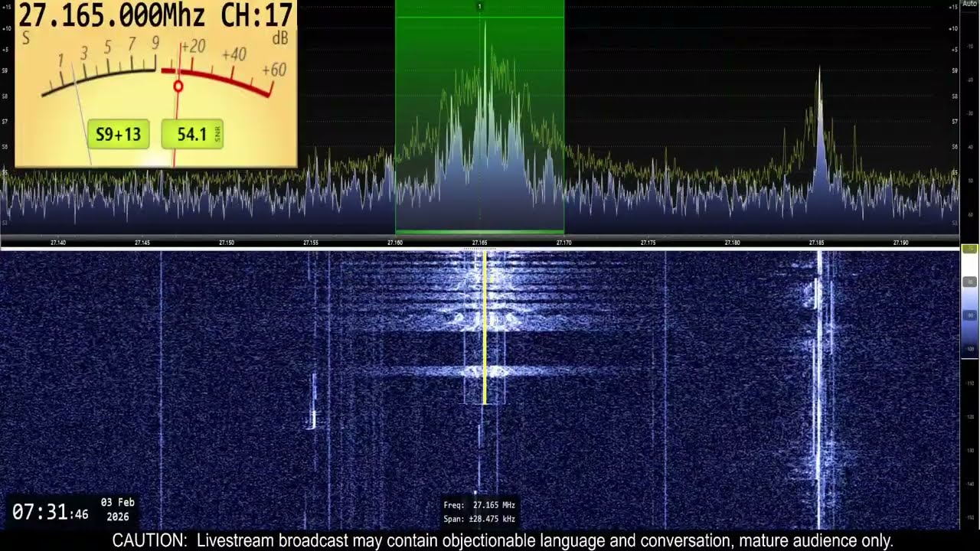Click the 03 Feb 2026 date display
Viewport: 980px width, 551px height.
(x=118, y=510)
